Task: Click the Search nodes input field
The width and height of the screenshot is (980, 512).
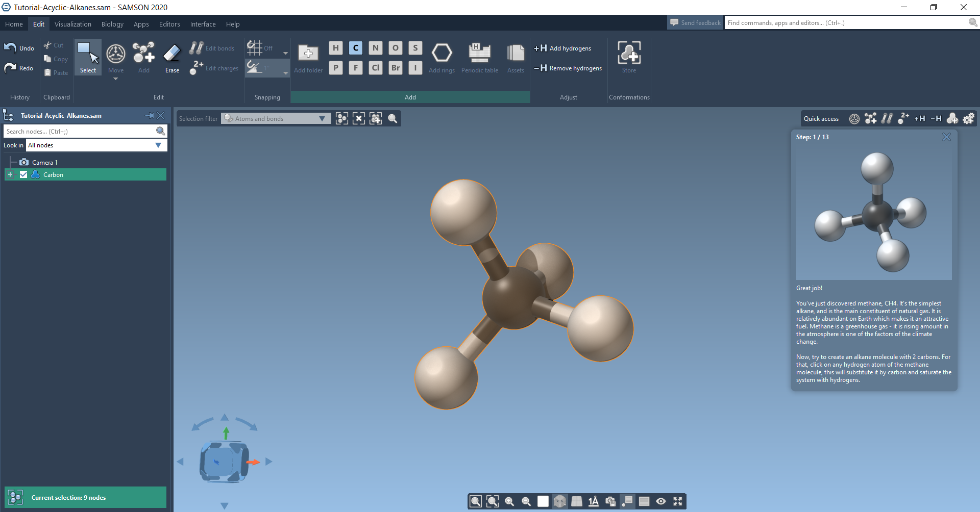Action: (80, 132)
